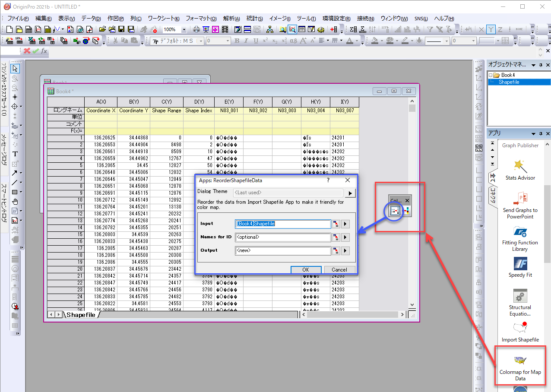The image size is (551, 392).
Task: Create a new project from toolbar
Action: pos(9,29)
